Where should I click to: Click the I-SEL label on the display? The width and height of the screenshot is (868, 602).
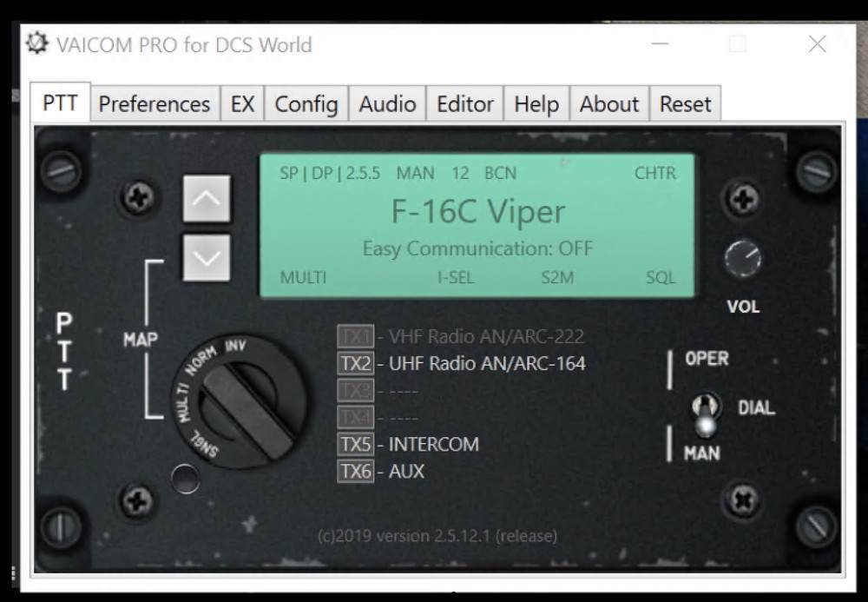[456, 277]
